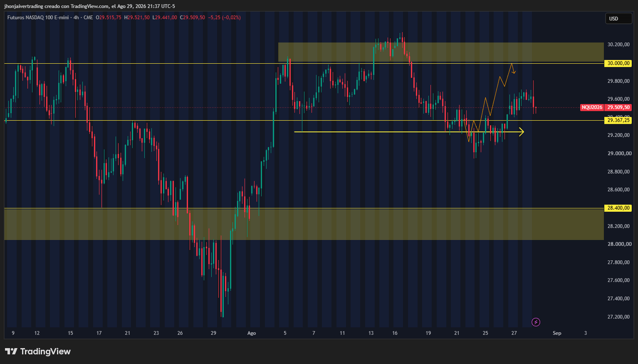The image size is (638, 364).
Task: Click the 30.000,00 yellow price label
Action: tap(618, 63)
